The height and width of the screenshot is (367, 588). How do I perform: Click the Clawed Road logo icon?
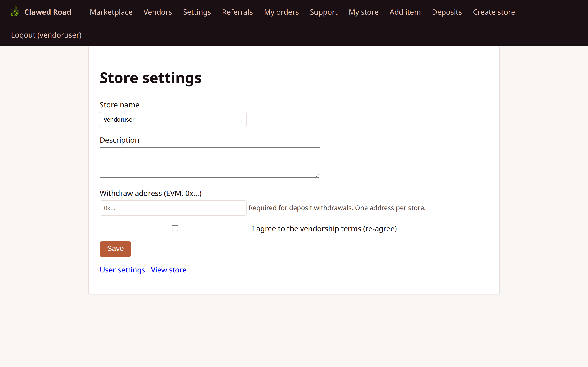15,12
